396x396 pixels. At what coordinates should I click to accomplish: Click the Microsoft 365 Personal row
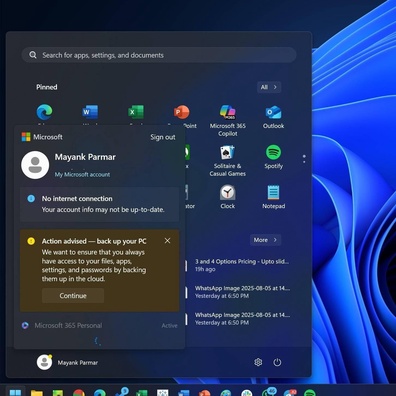(x=100, y=325)
